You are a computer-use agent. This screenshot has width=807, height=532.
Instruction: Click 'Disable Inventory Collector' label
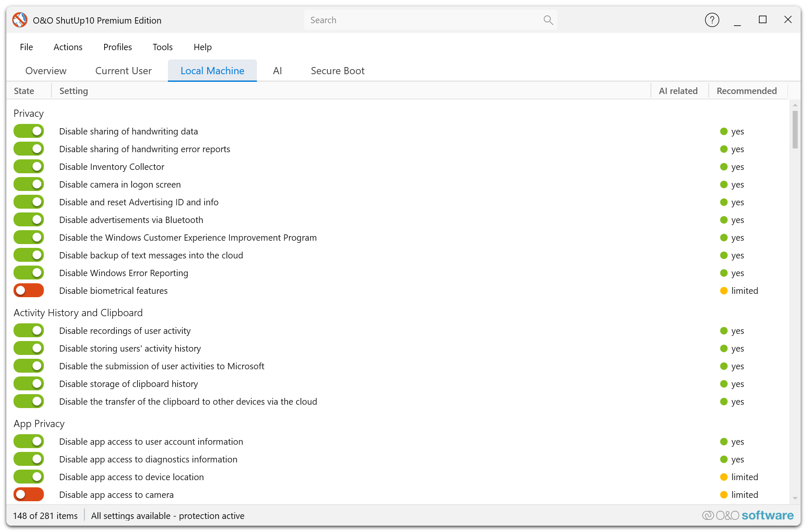tap(111, 167)
